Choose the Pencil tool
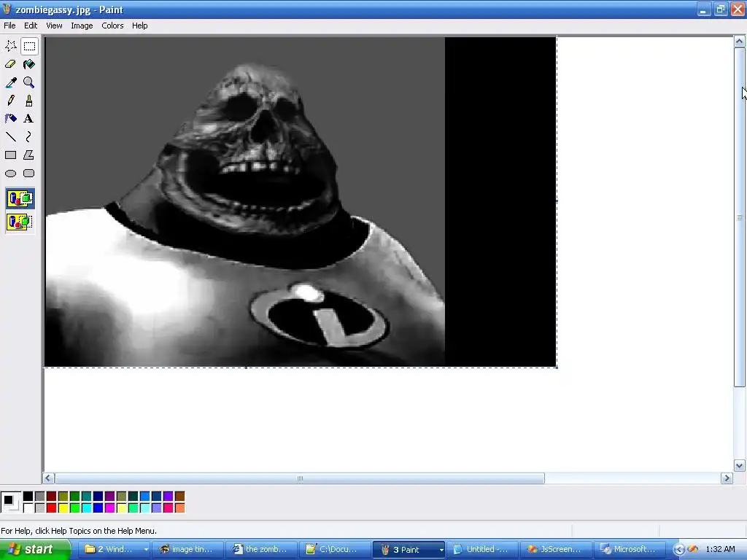 tap(11, 101)
